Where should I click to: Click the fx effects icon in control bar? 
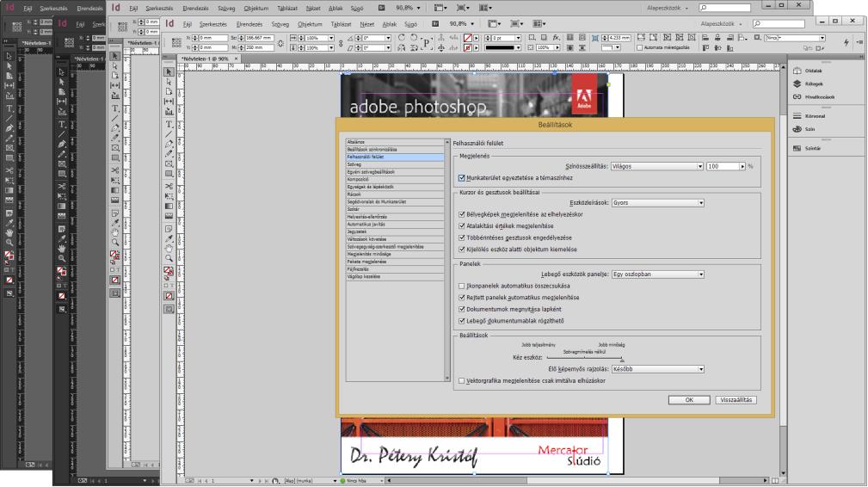pos(556,38)
